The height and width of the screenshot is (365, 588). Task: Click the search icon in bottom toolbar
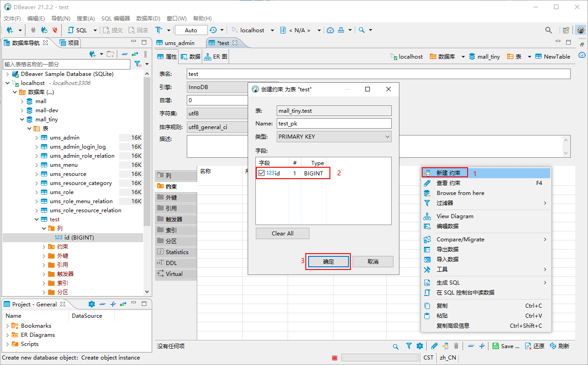point(396,346)
